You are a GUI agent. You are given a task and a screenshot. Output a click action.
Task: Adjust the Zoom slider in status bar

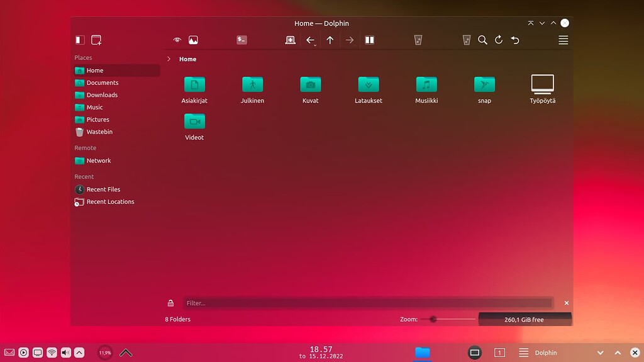[433, 319]
